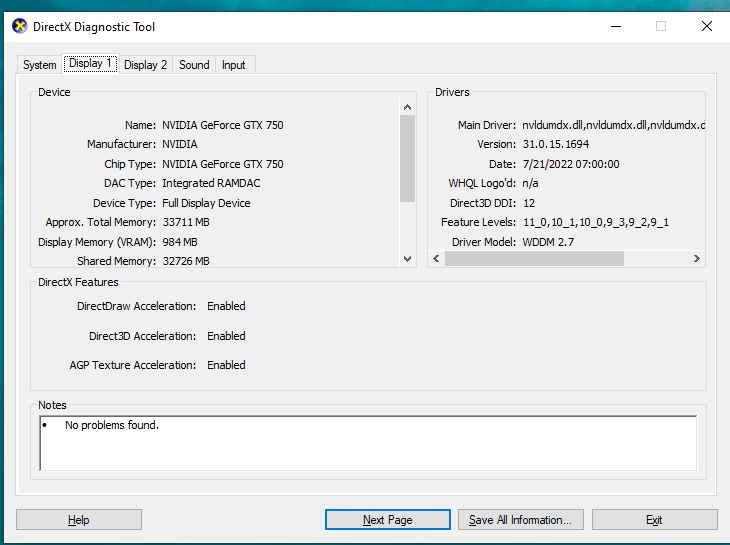Minimize the DirectX Diagnostic Tool window

pyautogui.click(x=614, y=27)
